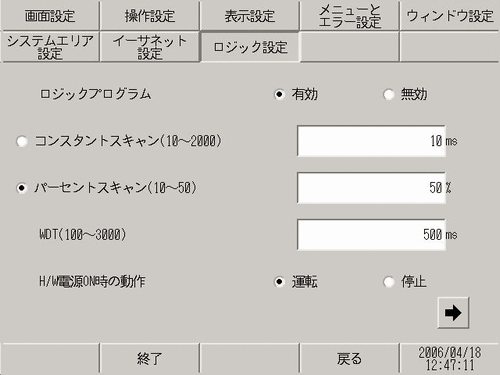Image resolution: width=500 pixels, height=375 pixels.
Task: Edit percent scan 50% field
Action: [x=371, y=188]
